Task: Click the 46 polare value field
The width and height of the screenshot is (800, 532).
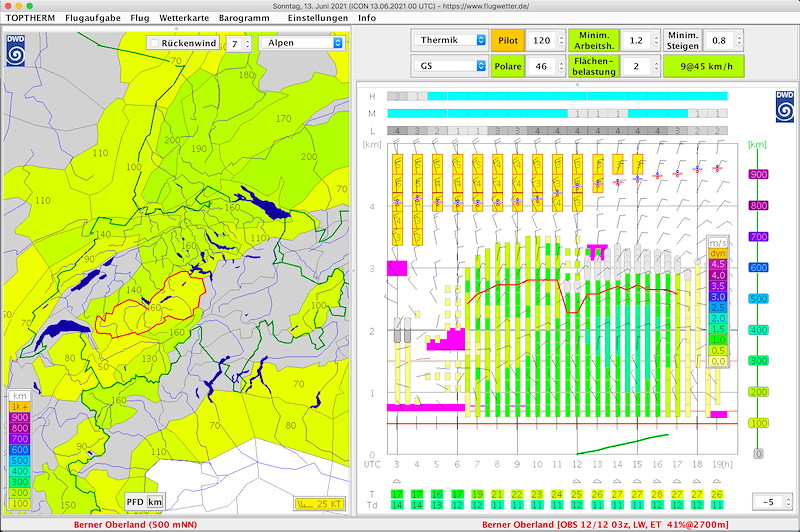Action: tap(541, 66)
